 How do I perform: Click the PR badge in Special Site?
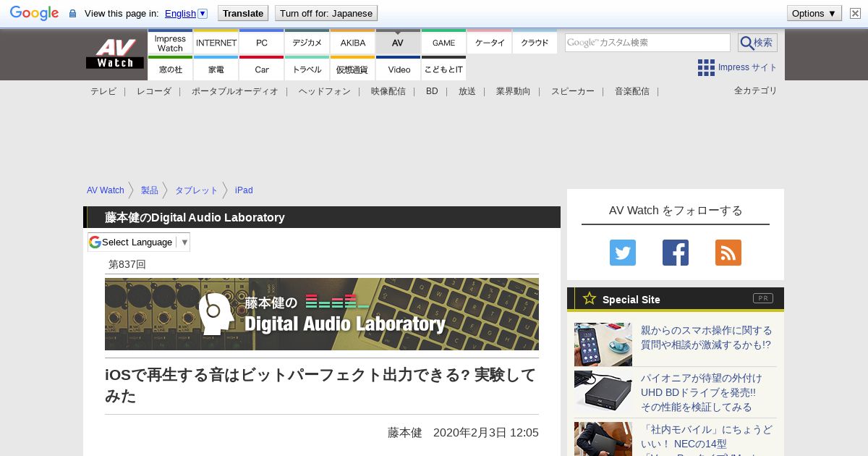click(x=763, y=298)
